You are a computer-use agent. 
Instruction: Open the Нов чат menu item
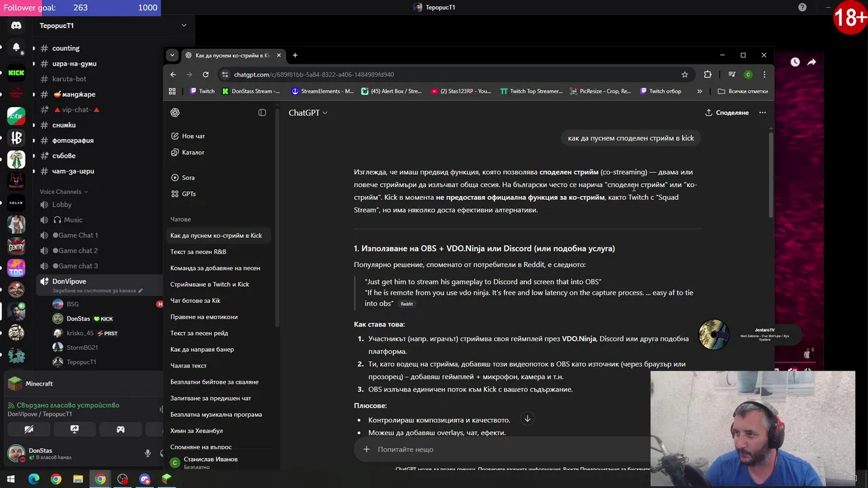pos(188,136)
